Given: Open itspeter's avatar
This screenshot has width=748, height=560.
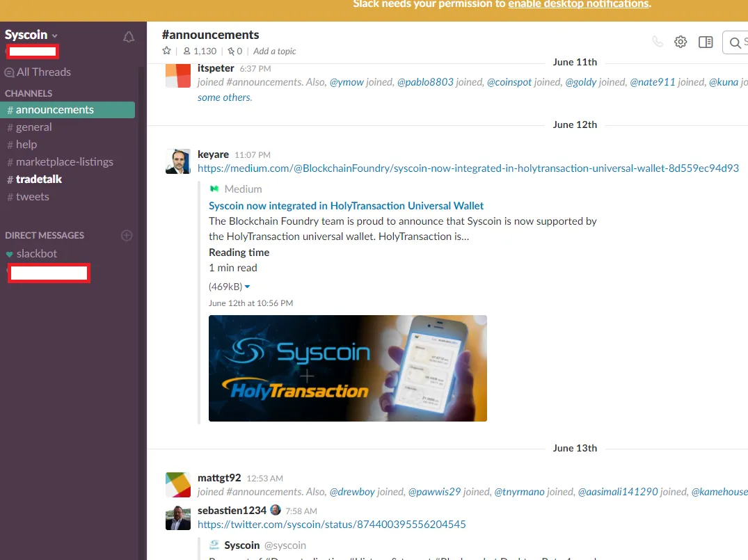Looking at the screenshot, I should coord(178,75).
